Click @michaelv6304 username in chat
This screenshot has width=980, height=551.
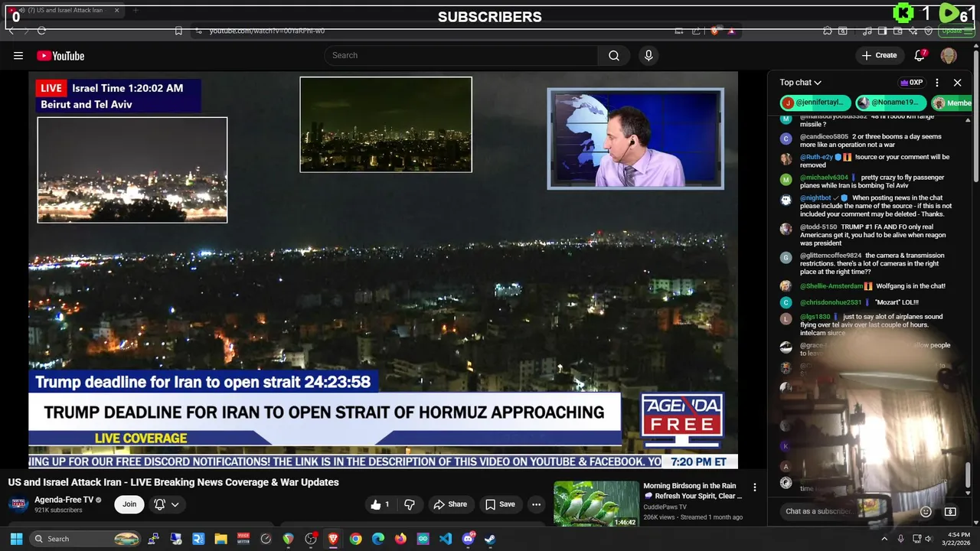tap(824, 178)
